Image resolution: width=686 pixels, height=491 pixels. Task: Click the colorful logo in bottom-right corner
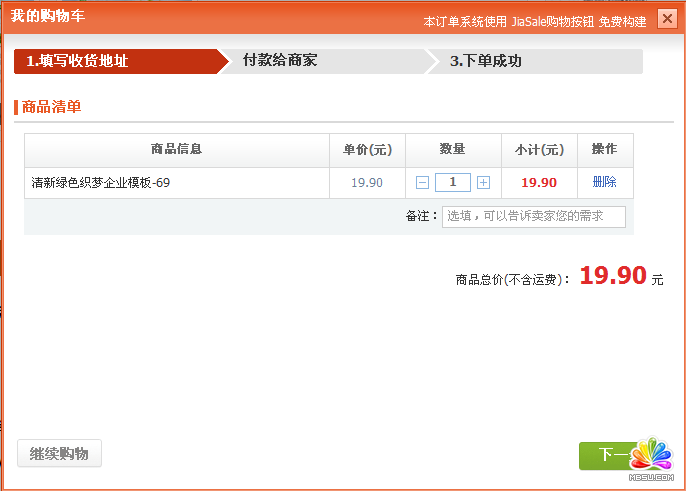[649, 458]
